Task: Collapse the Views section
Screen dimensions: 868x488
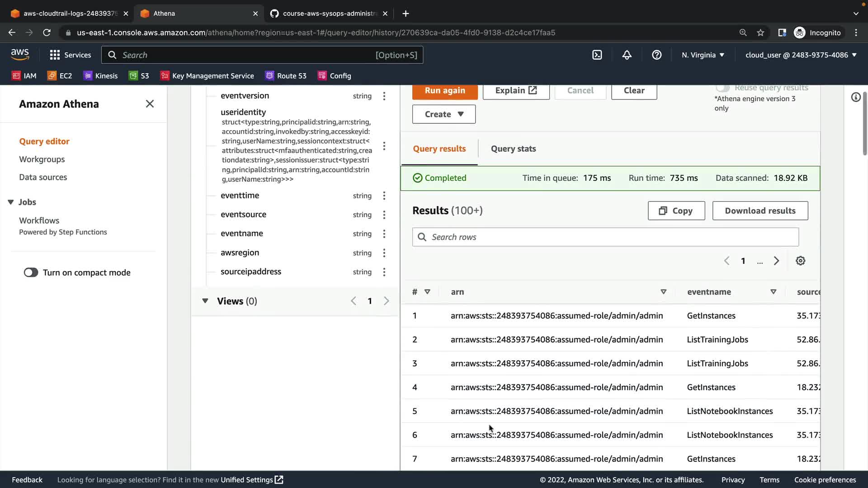Action: pyautogui.click(x=205, y=301)
